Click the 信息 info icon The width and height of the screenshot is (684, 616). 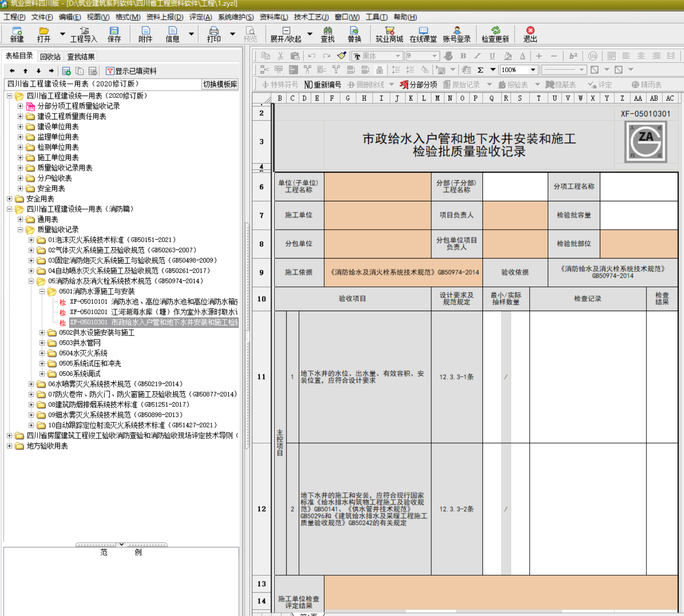[173, 34]
